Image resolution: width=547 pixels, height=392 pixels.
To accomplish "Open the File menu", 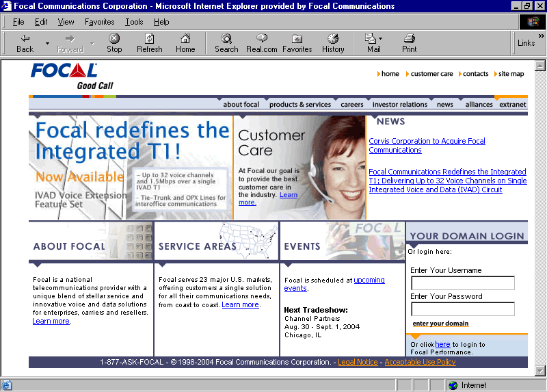I will tap(18, 22).
